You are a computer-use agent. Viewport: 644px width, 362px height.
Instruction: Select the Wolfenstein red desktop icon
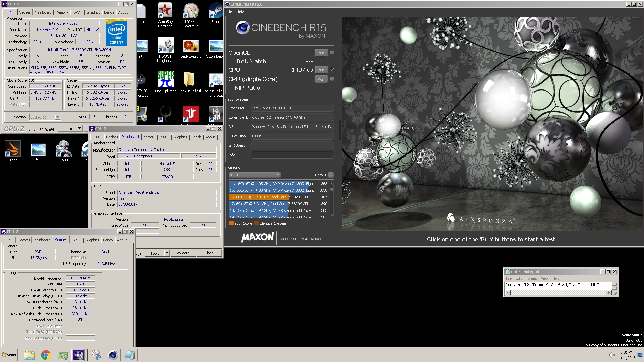[191, 114]
